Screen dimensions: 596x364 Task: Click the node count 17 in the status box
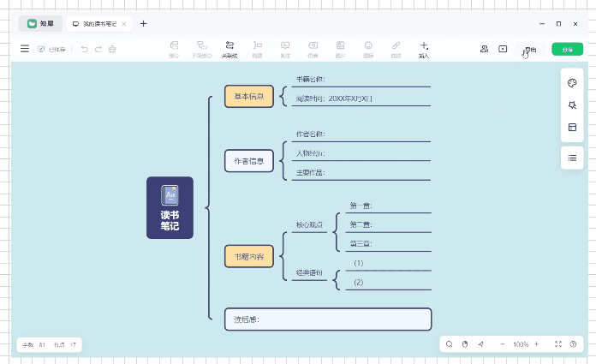coord(73,345)
